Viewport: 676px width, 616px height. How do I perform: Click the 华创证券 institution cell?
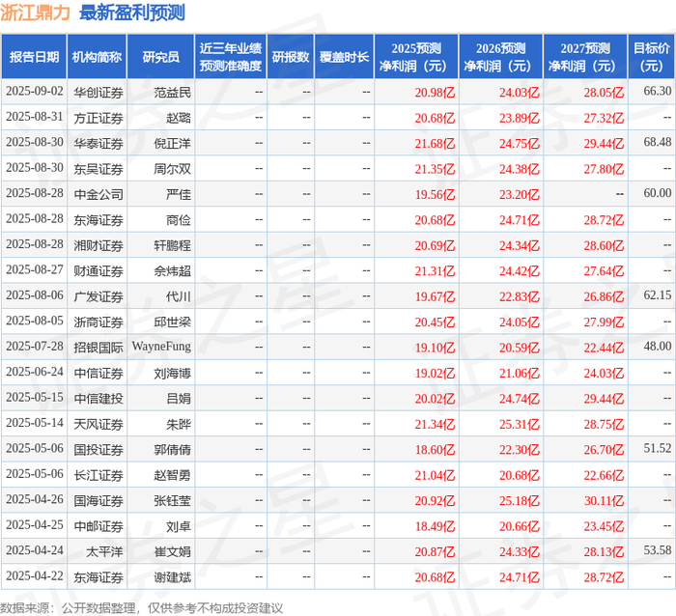99,93
